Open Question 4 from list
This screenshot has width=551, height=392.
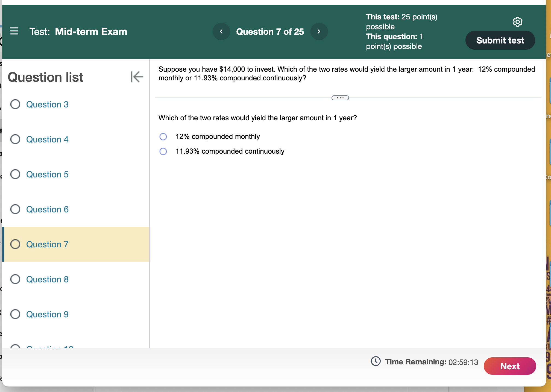point(47,139)
